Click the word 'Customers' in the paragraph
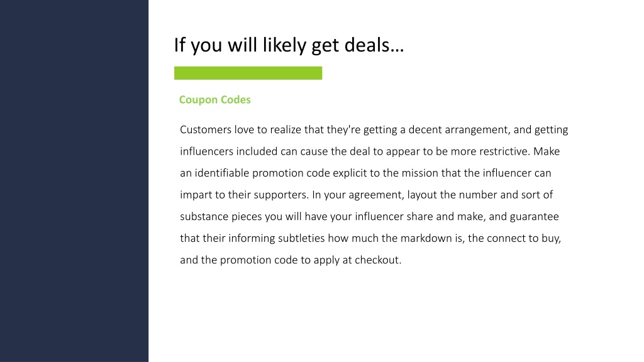Viewport: 644px width, 362px height. [206, 129]
